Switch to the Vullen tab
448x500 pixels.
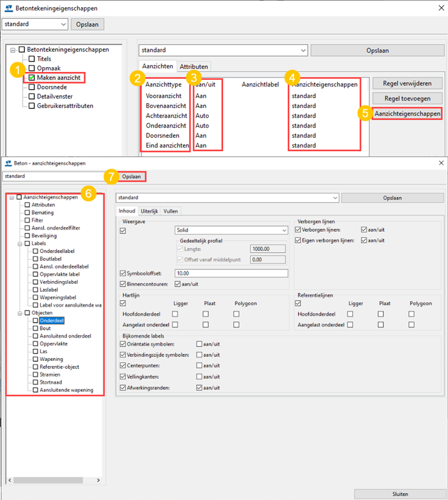click(x=171, y=211)
